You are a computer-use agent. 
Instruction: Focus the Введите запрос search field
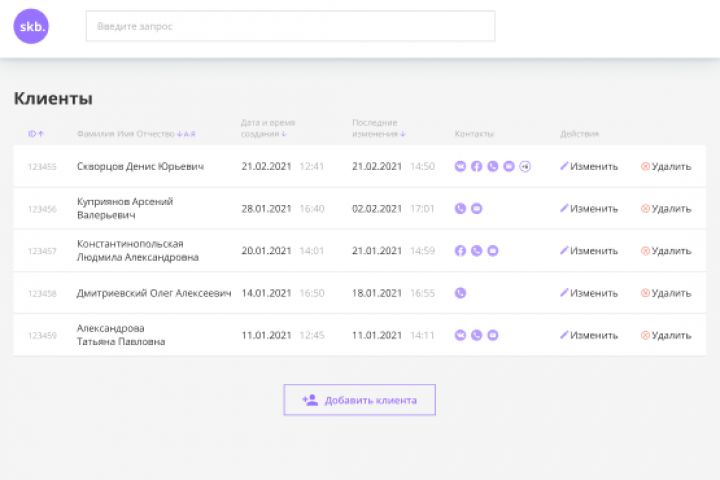click(x=290, y=26)
